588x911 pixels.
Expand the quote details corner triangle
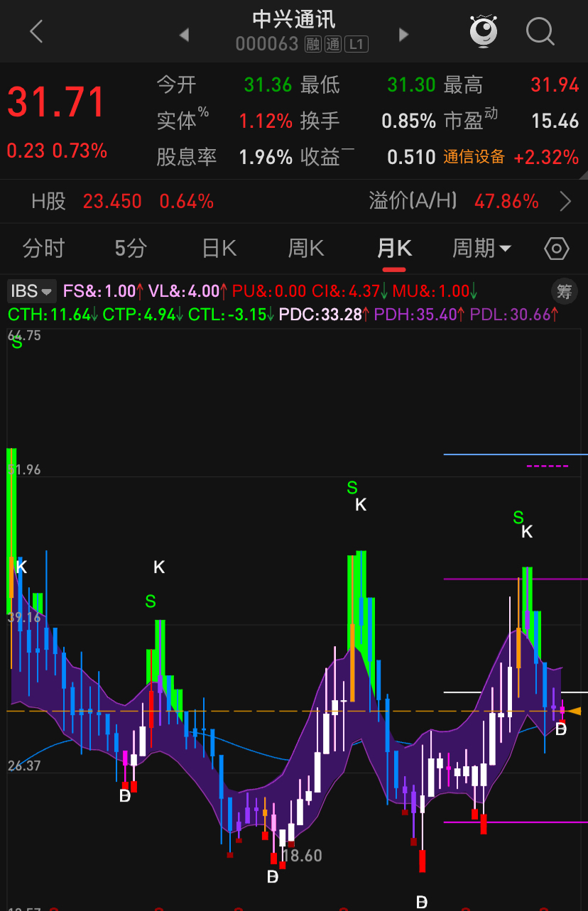(583, 175)
